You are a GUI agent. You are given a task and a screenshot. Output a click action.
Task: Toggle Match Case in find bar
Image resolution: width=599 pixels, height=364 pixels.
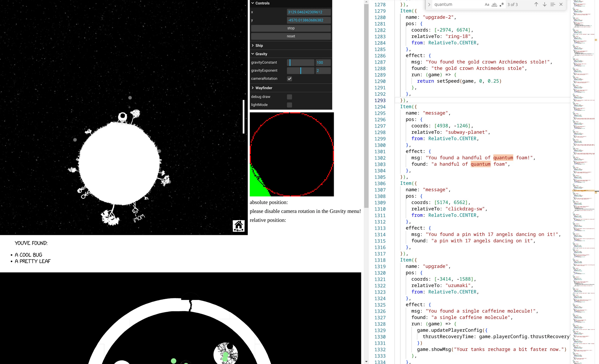(x=487, y=5)
